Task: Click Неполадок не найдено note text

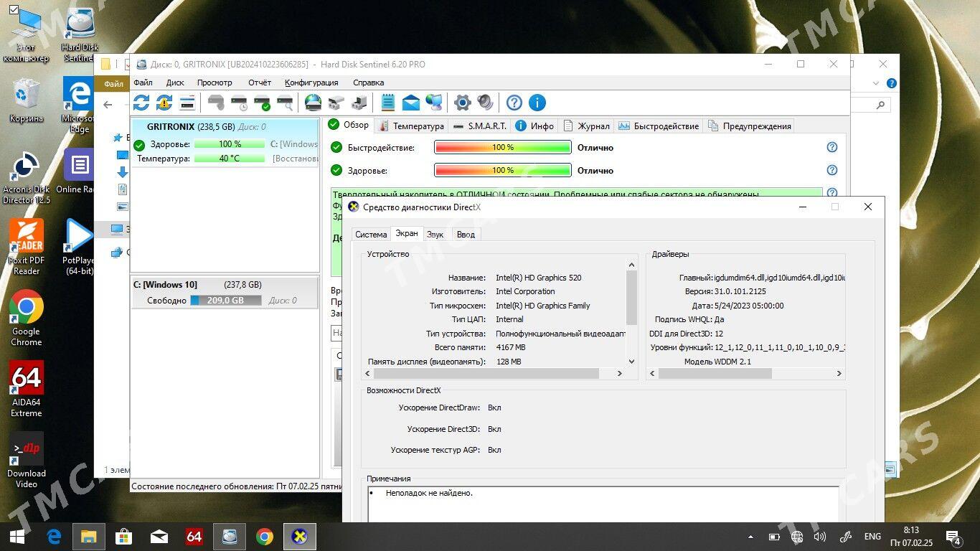Action: coord(429,493)
